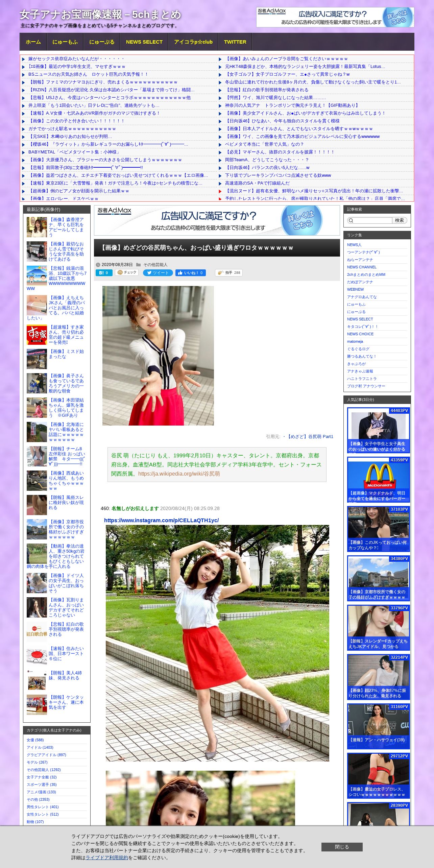434x868 pixels.
Task: Open the 【画像】ミスド始まったな recent article
Action: [66, 354]
